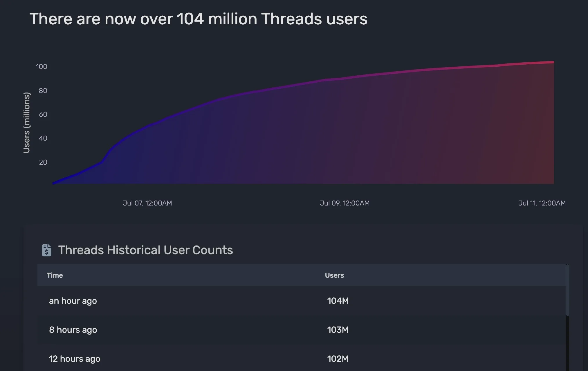The width and height of the screenshot is (588, 371).
Task: Click the 103M users value
Action: coord(338,330)
